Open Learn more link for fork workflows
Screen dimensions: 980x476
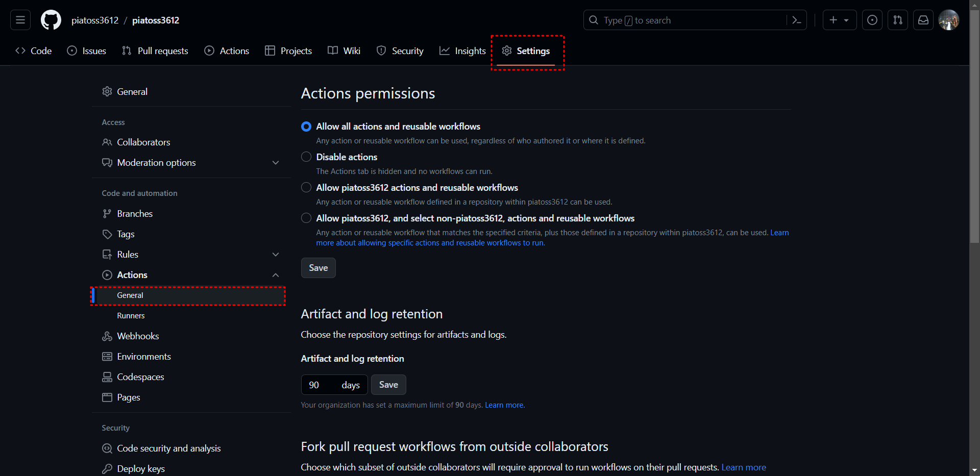point(744,467)
